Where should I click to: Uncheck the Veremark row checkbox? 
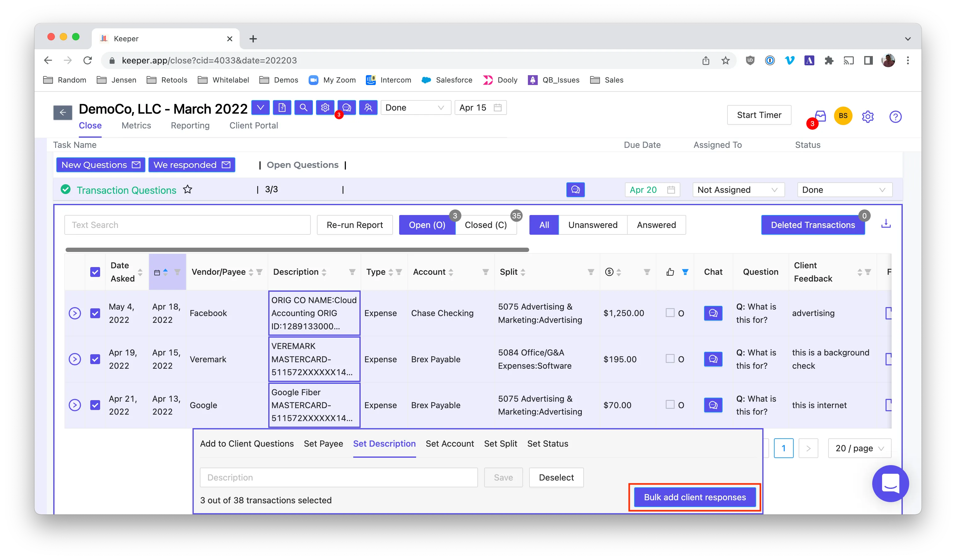(95, 359)
